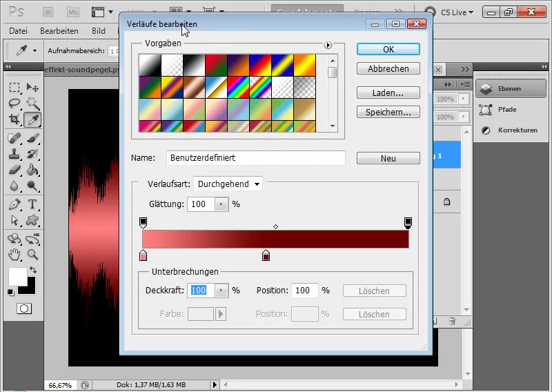Image resolution: width=552 pixels, height=392 pixels.
Task: Select the Custom Shape tool
Action: click(x=32, y=220)
